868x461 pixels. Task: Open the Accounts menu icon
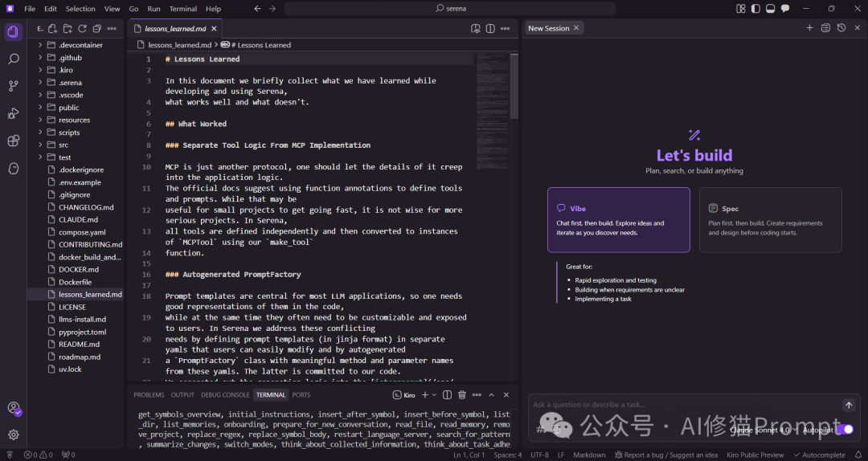(x=14, y=409)
